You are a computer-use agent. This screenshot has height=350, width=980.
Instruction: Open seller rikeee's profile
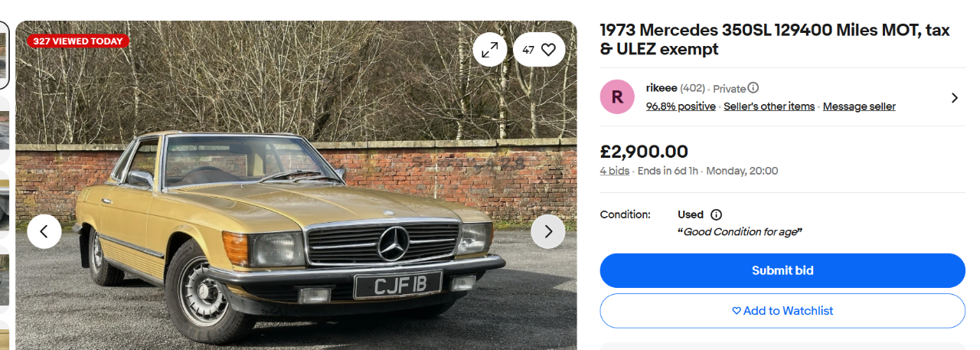click(x=661, y=88)
